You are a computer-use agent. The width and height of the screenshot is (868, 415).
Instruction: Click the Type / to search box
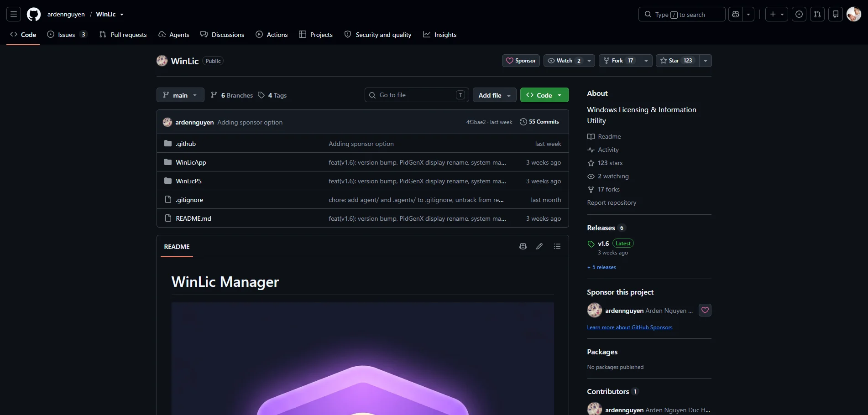pos(682,14)
